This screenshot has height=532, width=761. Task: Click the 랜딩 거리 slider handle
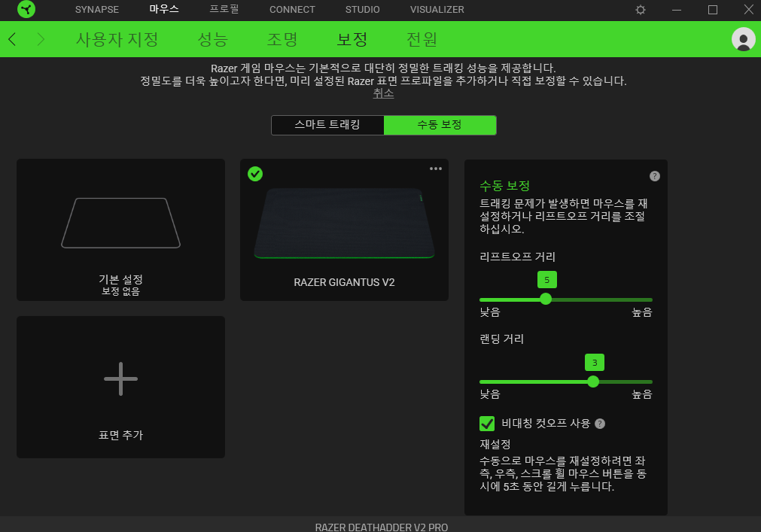pos(593,382)
